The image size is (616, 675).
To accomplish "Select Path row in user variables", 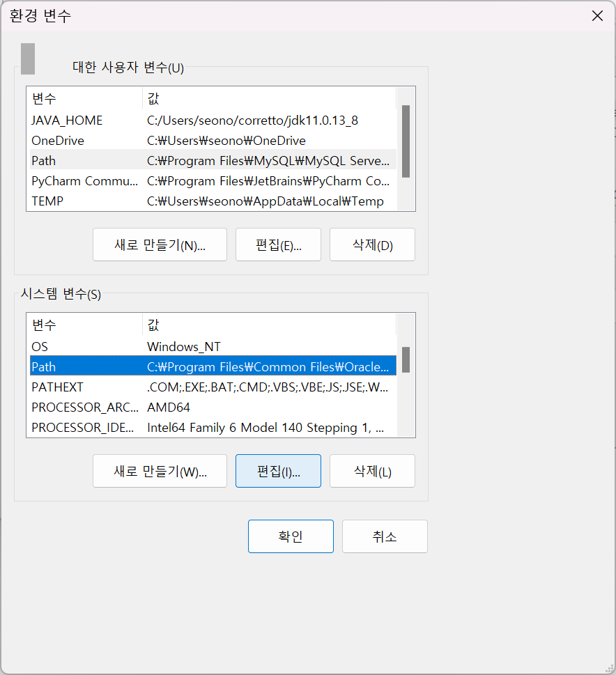I will [213, 161].
